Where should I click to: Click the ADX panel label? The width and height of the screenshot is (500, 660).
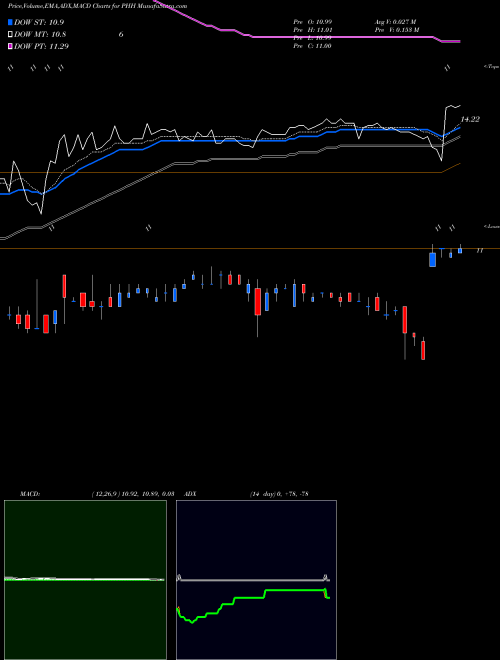190,494
